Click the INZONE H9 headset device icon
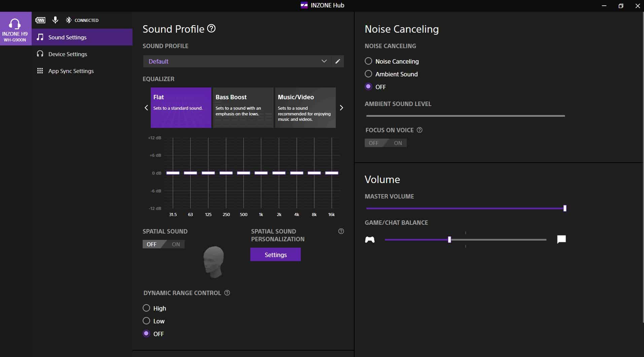644x357 pixels. pos(15,29)
